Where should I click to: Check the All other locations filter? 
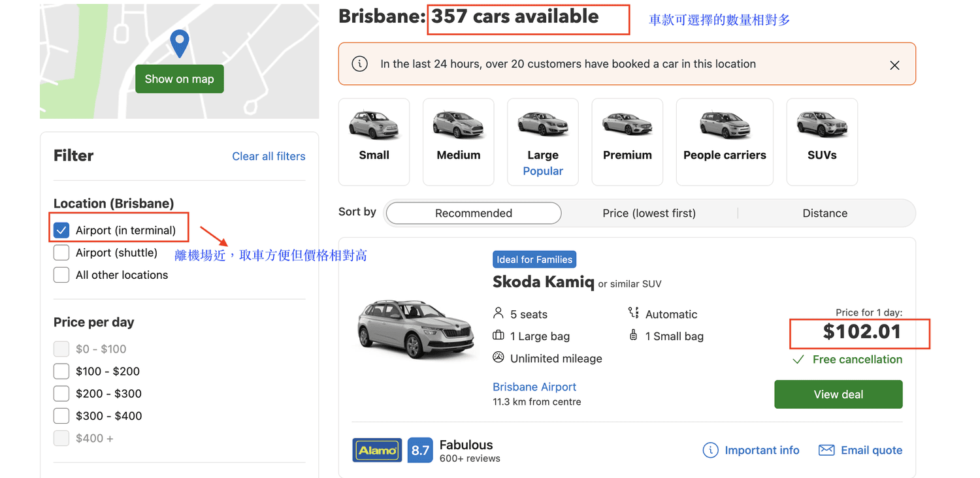click(61, 275)
